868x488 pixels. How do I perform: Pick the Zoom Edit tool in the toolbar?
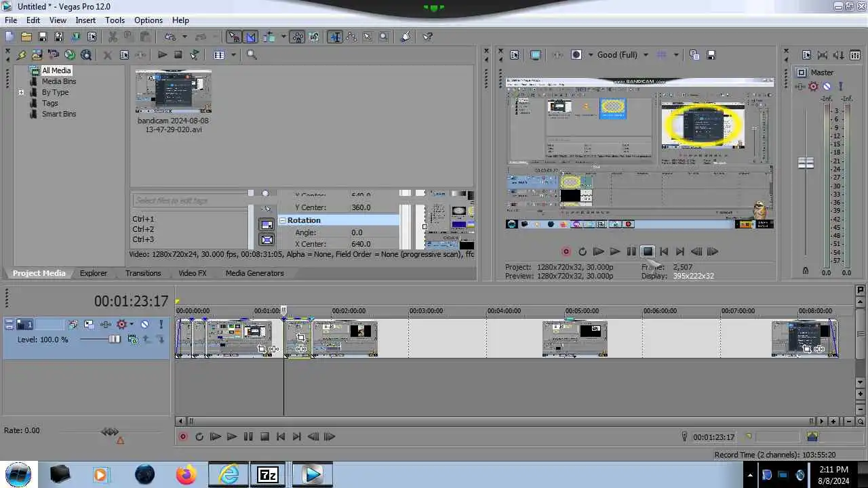[383, 37]
